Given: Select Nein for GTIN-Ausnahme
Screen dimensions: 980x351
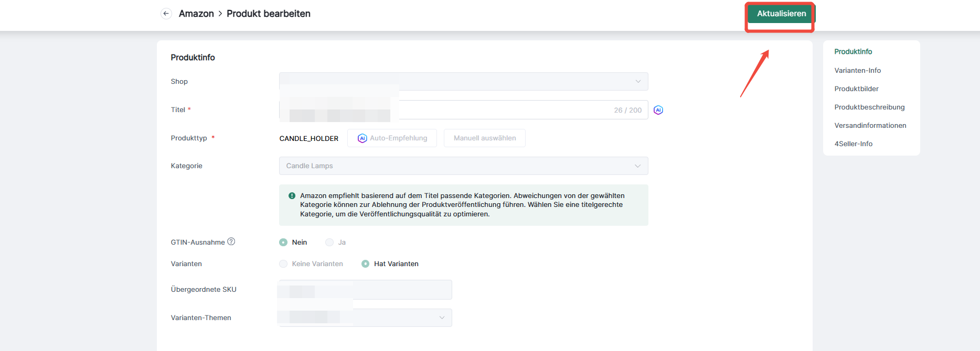Looking at the screenshot, I should pyautogui.click(x=283, y=242).
